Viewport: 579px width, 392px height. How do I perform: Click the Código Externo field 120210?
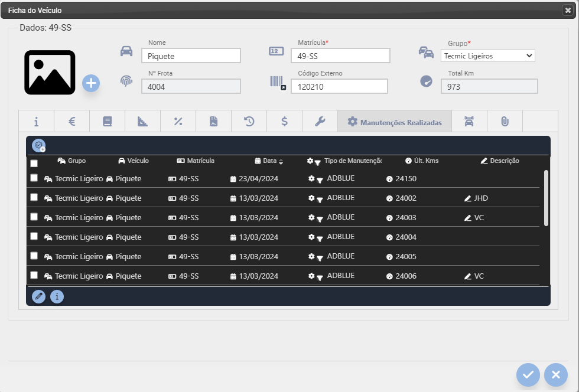point(339,86)
